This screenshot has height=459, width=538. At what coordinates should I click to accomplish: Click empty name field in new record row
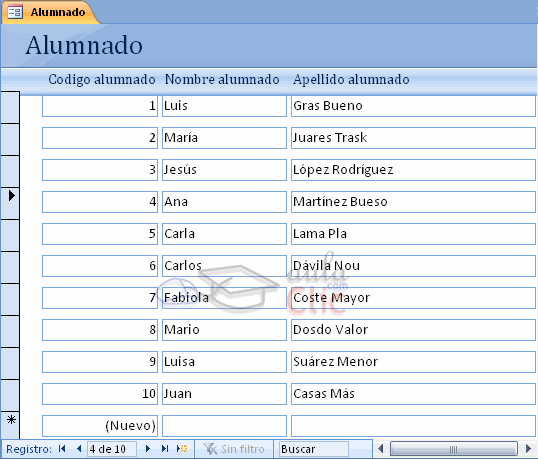(224, 426)
